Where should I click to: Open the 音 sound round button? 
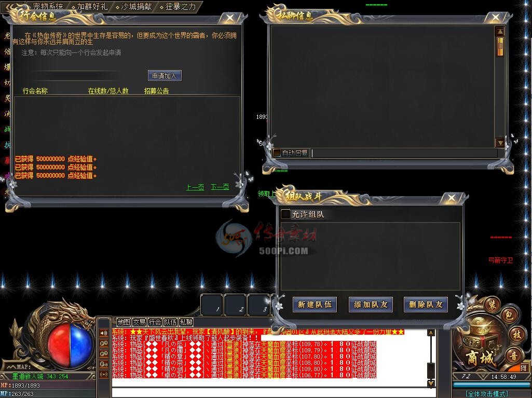tap(513, 356)
